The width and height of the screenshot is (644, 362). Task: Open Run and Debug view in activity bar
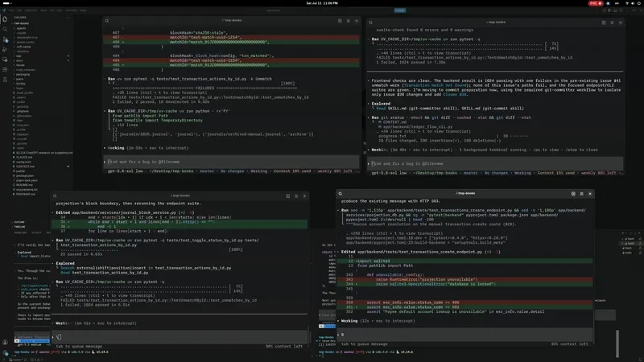click(5, 50)
